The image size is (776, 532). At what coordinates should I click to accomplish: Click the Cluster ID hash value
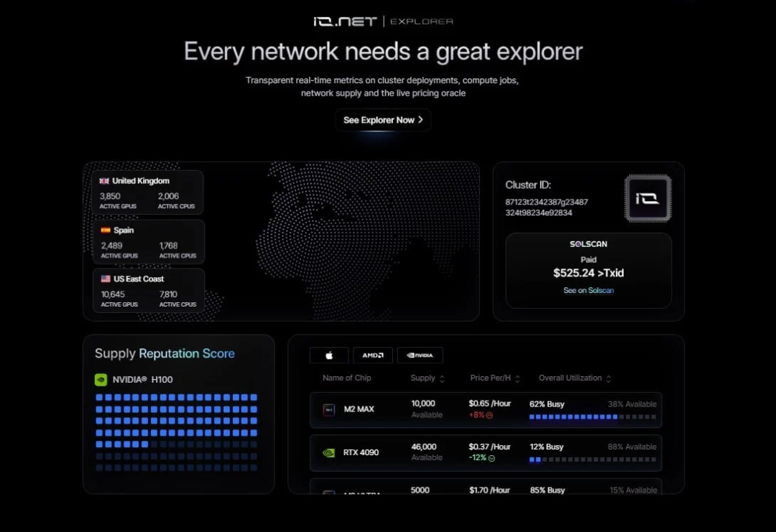[x=546, y=207]
